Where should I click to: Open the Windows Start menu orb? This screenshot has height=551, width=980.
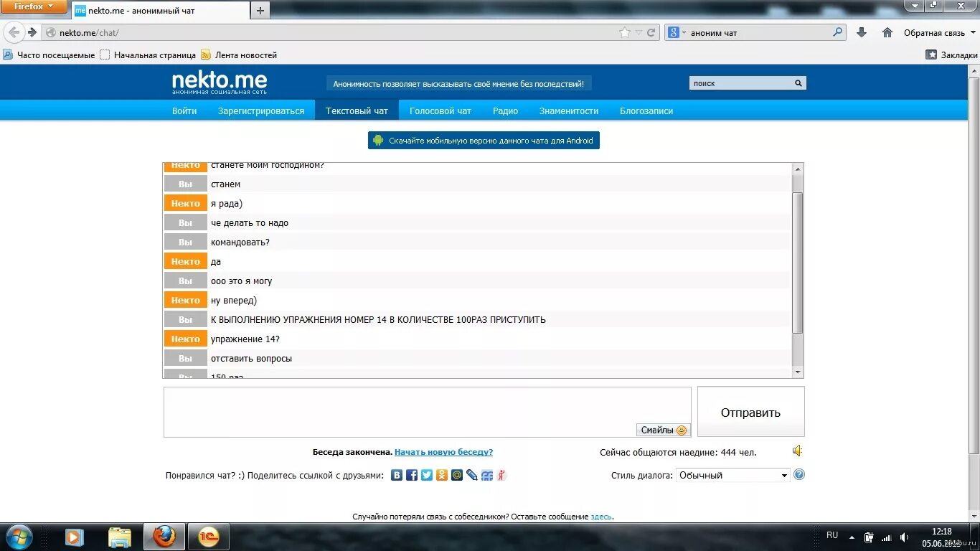point(18,536)
